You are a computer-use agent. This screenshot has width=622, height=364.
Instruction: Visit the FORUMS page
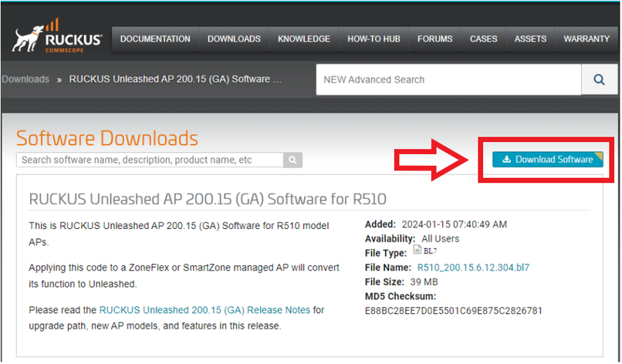(x=435, y=39)
